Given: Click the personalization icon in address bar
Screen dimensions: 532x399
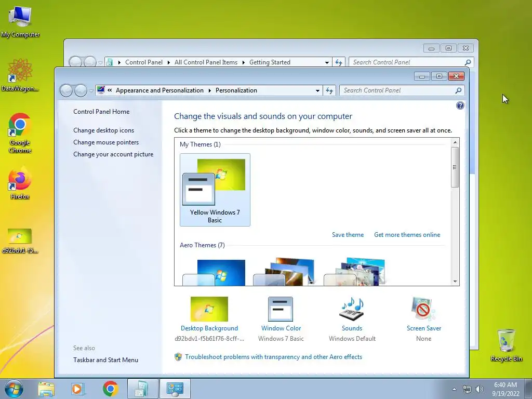Looking at the screenshot, I should pos(101,90).
